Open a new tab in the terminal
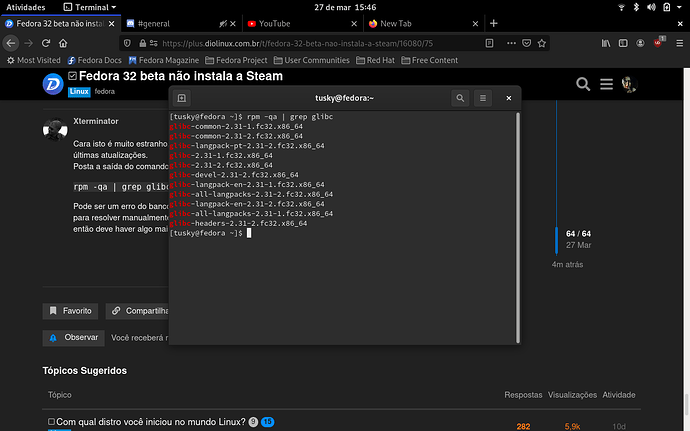 [182, 98]
